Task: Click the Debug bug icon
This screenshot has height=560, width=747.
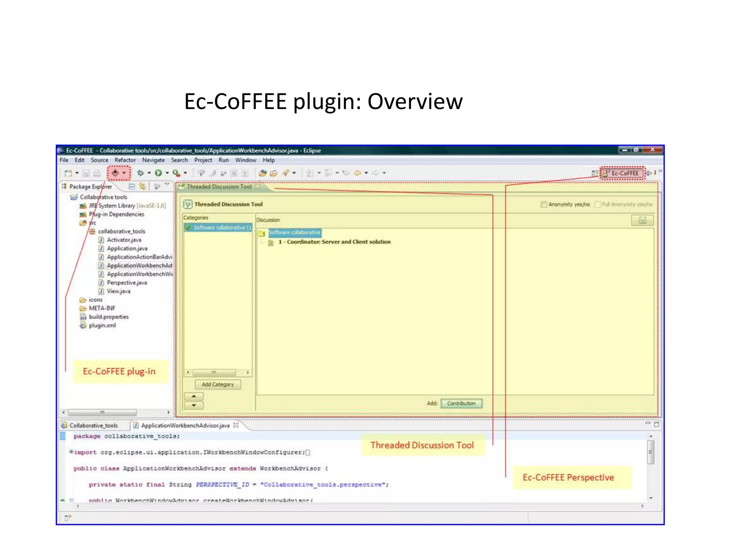Action: [140, 173]
